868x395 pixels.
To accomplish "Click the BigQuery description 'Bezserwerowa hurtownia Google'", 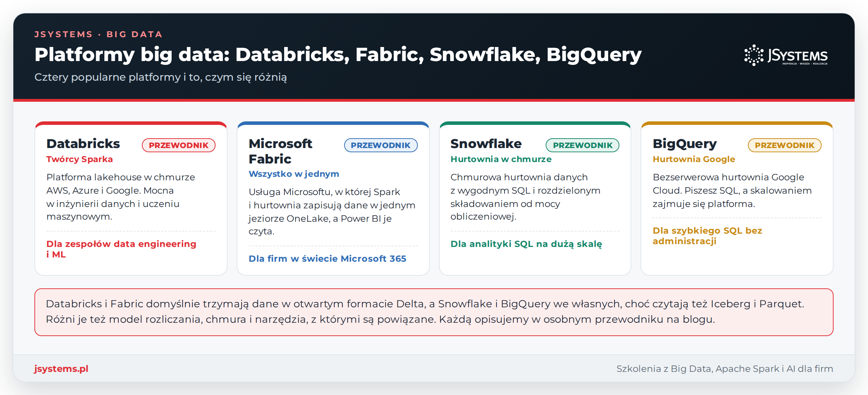I will (732, 190).
